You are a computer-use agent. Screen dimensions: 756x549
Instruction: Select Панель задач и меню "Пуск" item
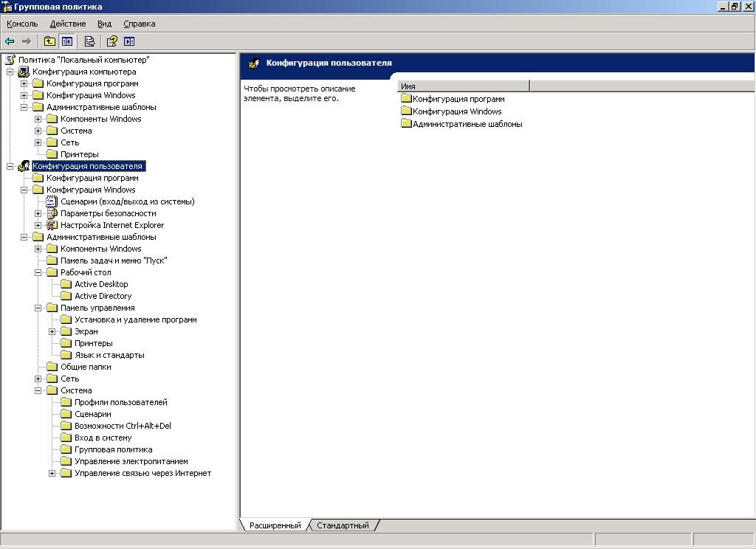point(114,260)
